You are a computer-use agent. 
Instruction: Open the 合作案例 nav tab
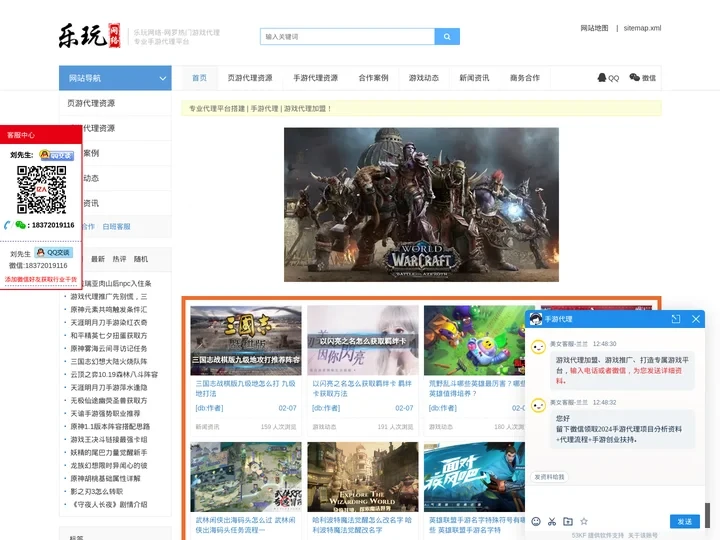coord(374,78)
